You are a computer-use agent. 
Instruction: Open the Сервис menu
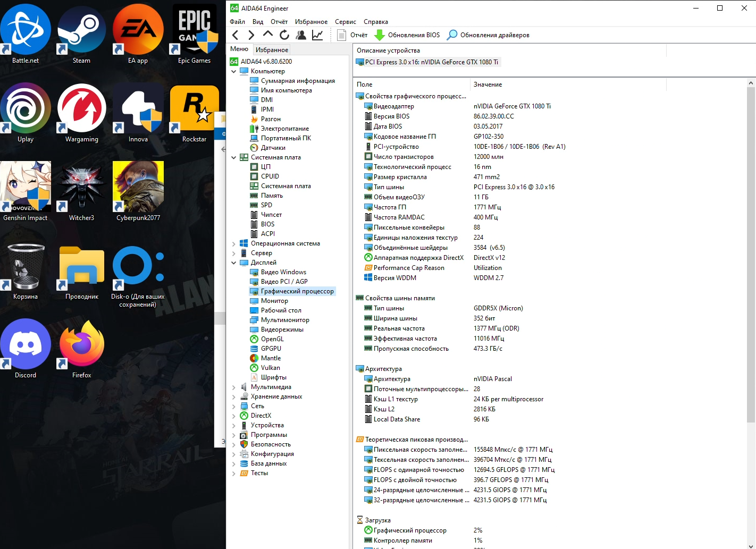point(346,22)
